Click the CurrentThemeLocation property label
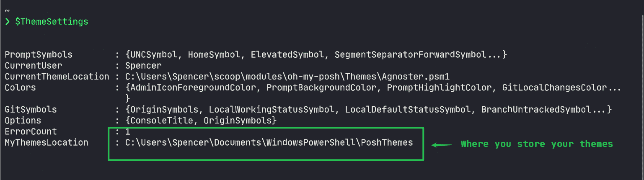 57,77
